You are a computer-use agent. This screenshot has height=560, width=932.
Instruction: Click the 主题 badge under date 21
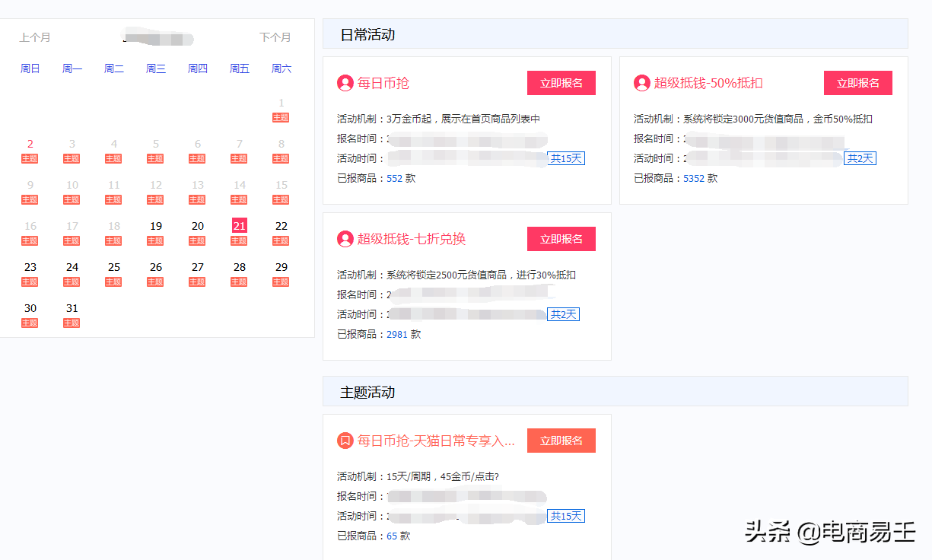point(239,240)
